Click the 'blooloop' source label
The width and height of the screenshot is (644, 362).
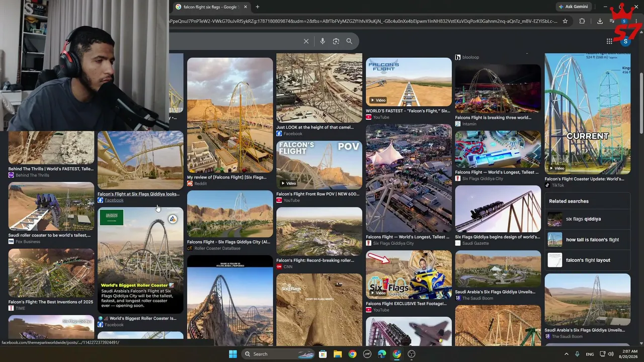470,57
